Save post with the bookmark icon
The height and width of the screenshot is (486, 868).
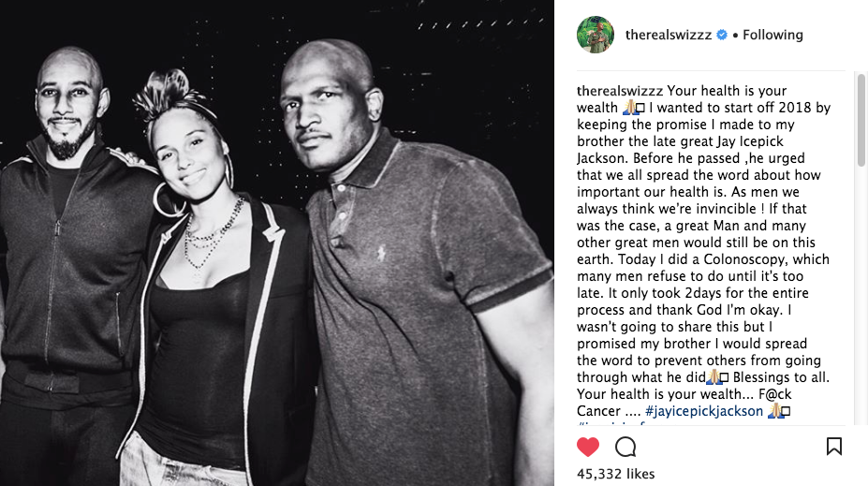tap(833, 446)
